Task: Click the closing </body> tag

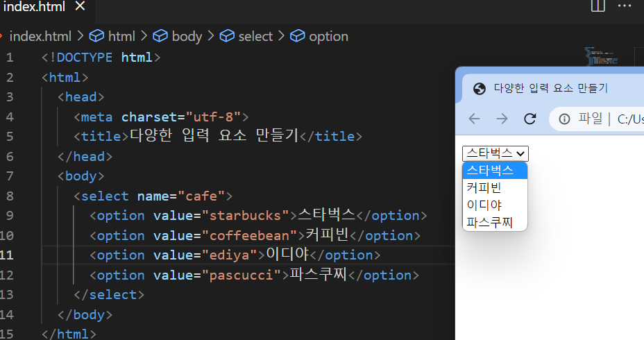Action: click(85, 315)
